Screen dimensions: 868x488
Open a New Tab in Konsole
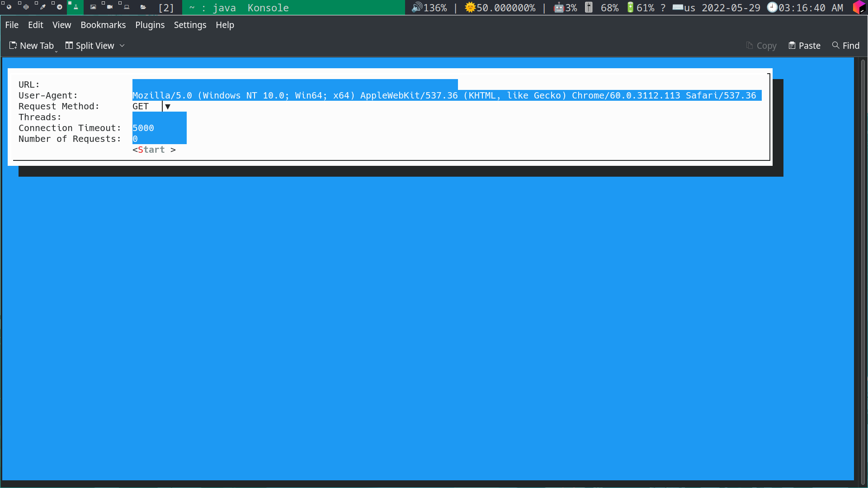tap(32, 46)
